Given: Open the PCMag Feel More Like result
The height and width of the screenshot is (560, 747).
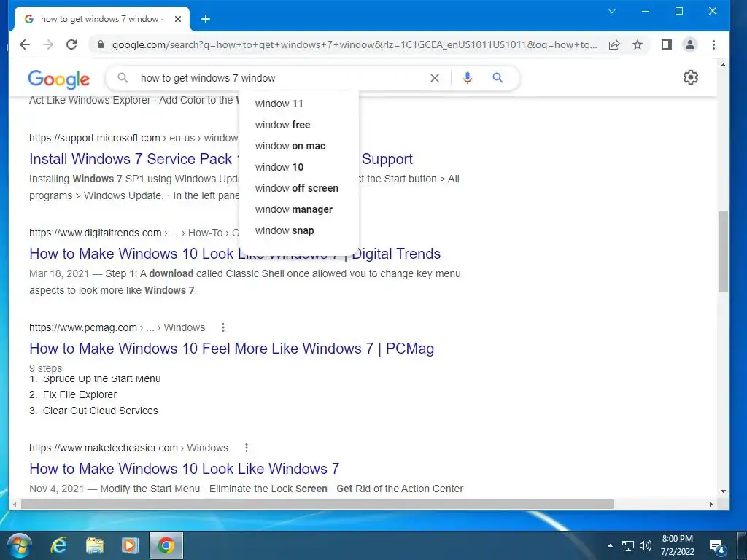Looking at the screenshot, I should click(x=231, y=349).
